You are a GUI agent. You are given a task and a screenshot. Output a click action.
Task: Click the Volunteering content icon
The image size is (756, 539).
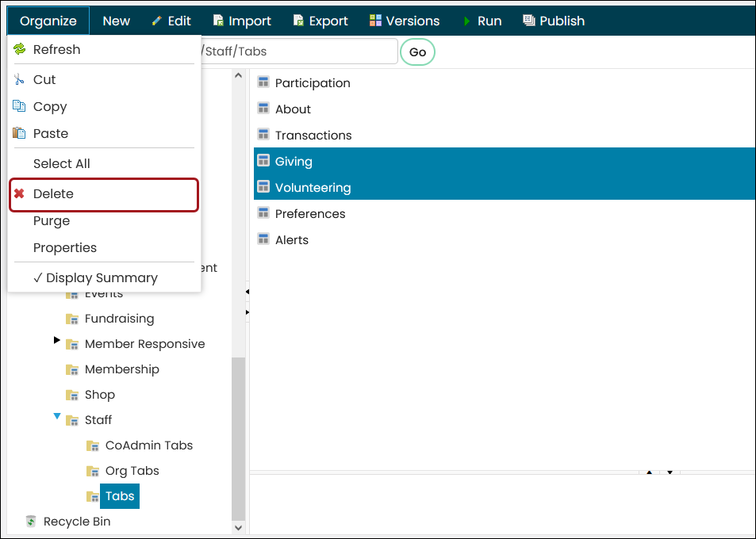[263, 186]
